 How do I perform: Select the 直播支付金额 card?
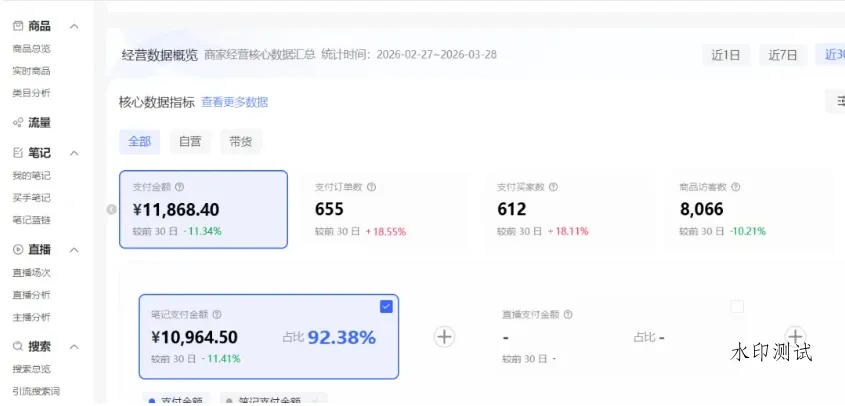click(620, 336)
